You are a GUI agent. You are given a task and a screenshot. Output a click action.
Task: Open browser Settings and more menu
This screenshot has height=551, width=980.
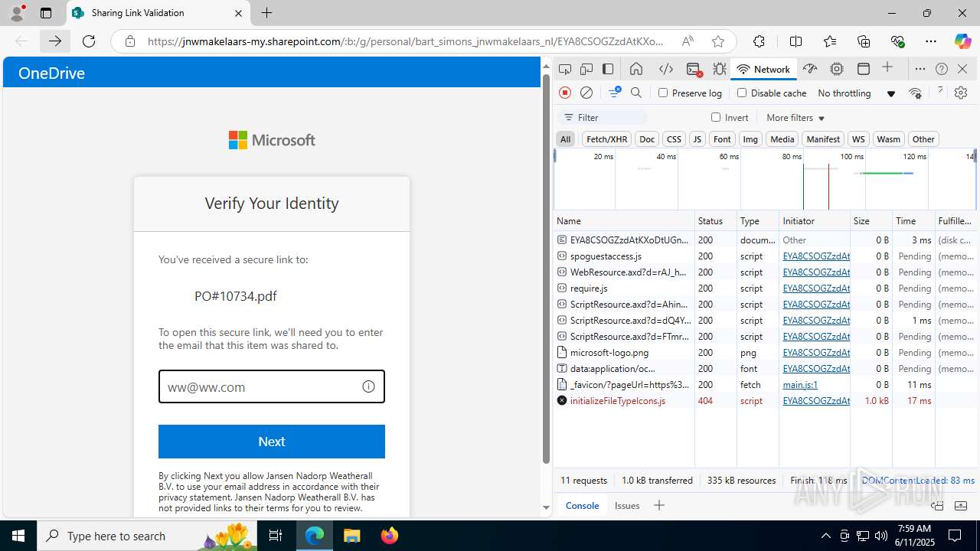(931, 41)
